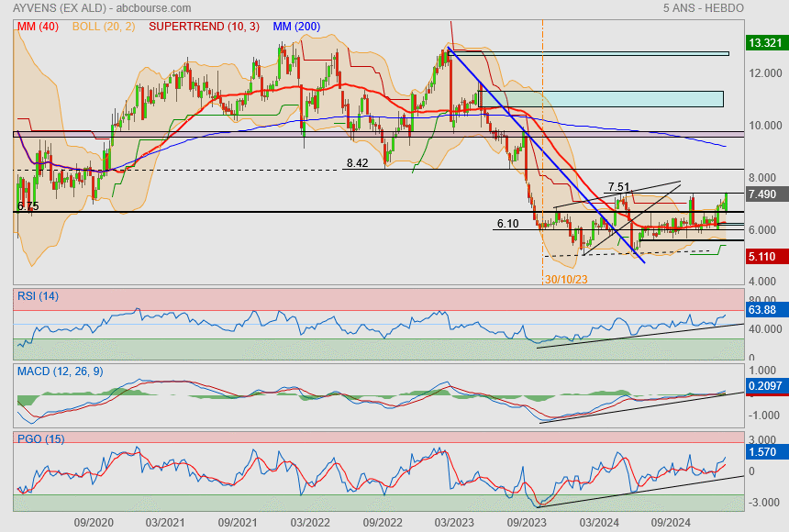Click the red 5.110 price tag

click(x=763, y=257)
